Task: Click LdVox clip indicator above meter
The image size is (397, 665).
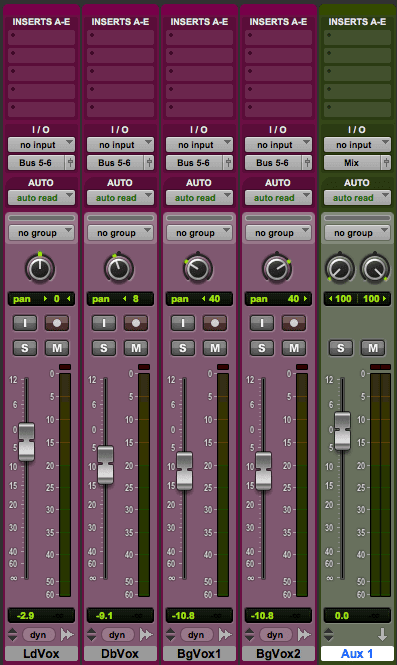Action: [65, 367]
